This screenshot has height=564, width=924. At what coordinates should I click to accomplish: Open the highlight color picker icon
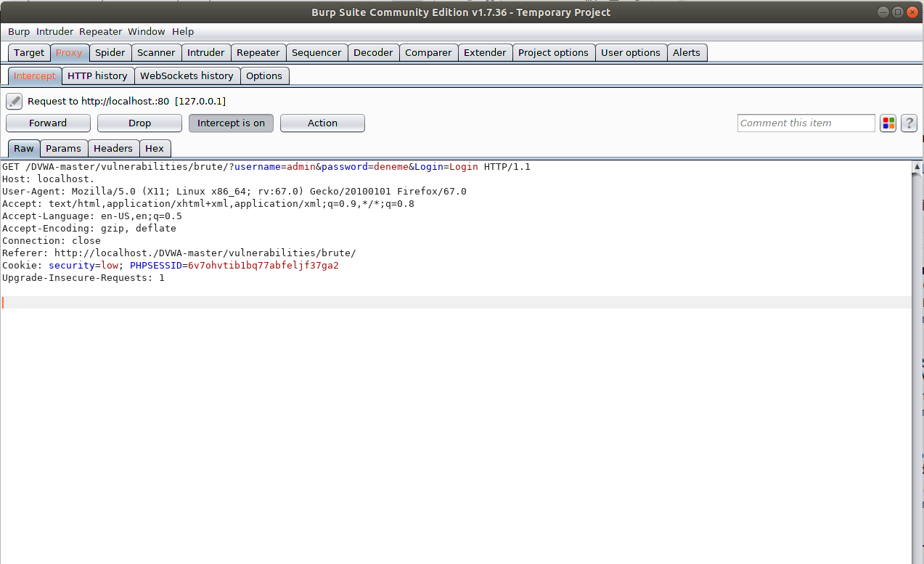[x=888, y=123]
